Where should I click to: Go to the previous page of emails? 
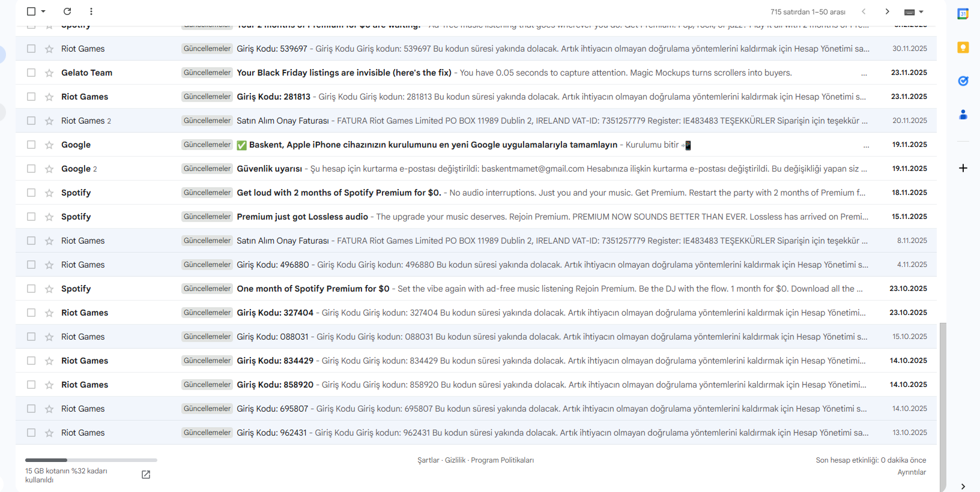[864, 11]
